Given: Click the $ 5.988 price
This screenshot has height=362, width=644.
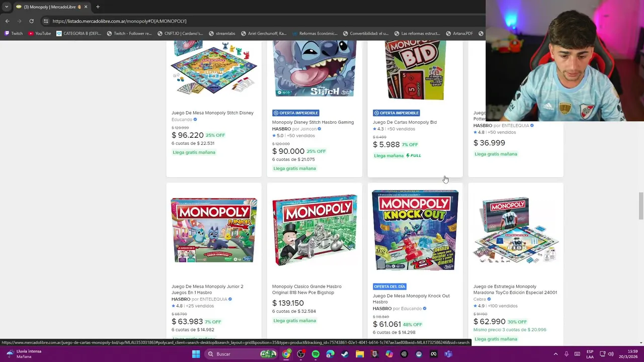Looking at the screenshot, I should [386, 144].
